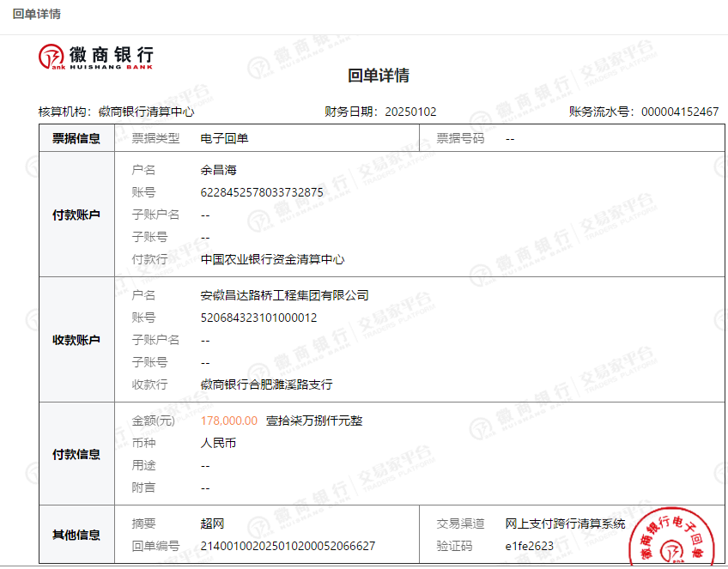Click the 回单详情 window title at top left
This screenshot has width=728, height=569.
(37, 14)
